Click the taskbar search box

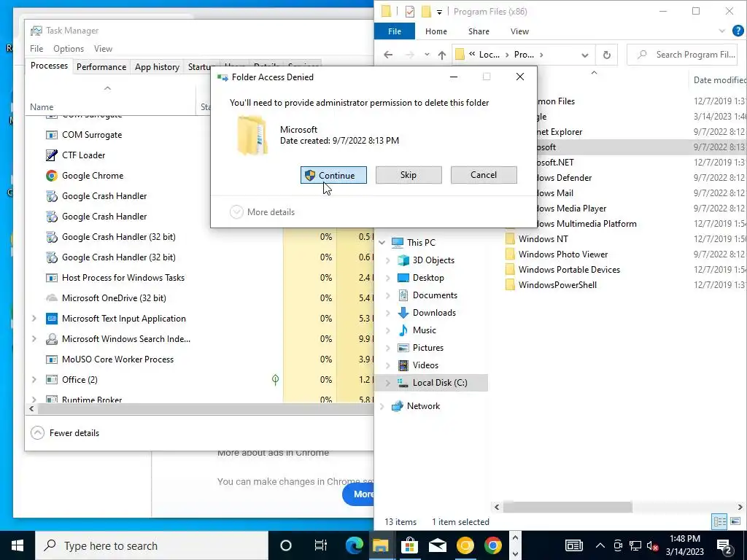pyautogui.click(x=152, y=545)
